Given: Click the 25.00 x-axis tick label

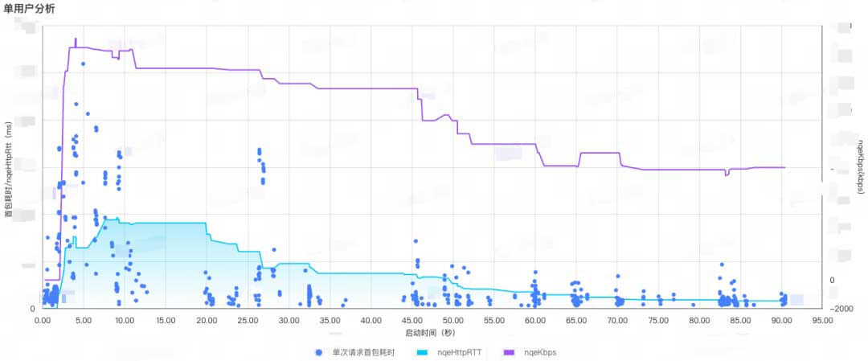Looking at the screenshot, I should [x=248, y=320].
